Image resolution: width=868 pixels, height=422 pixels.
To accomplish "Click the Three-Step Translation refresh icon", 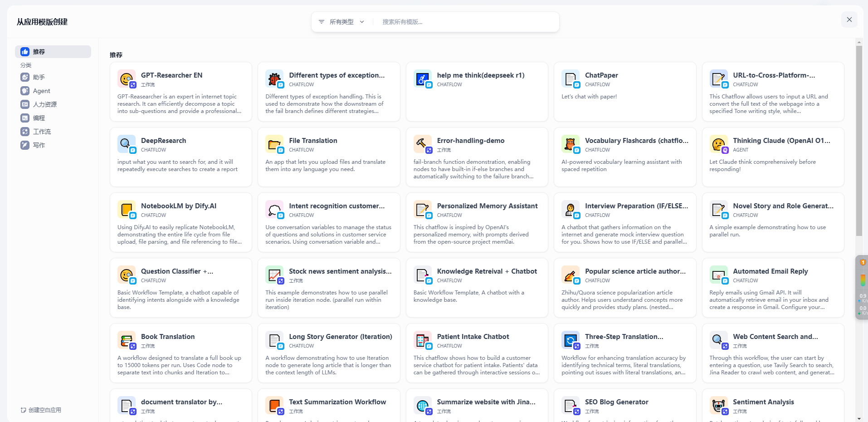I will [571, 340].
